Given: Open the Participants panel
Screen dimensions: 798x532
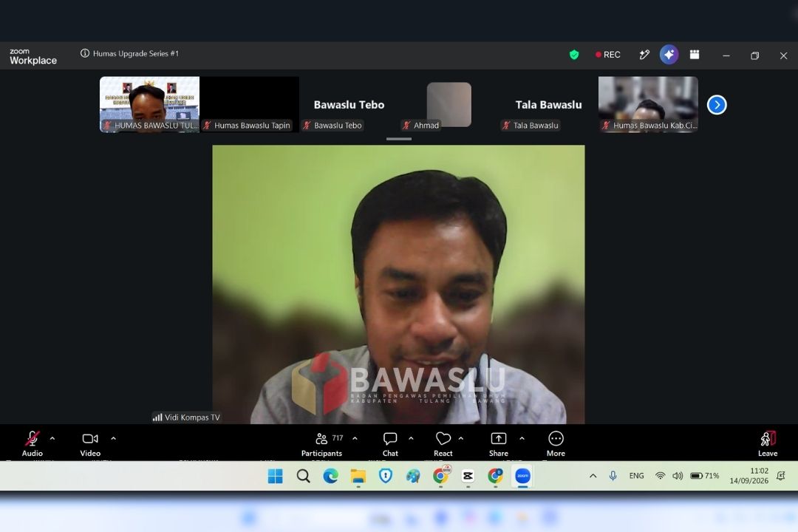Looking at the screenshot, I should coord(321,443).
